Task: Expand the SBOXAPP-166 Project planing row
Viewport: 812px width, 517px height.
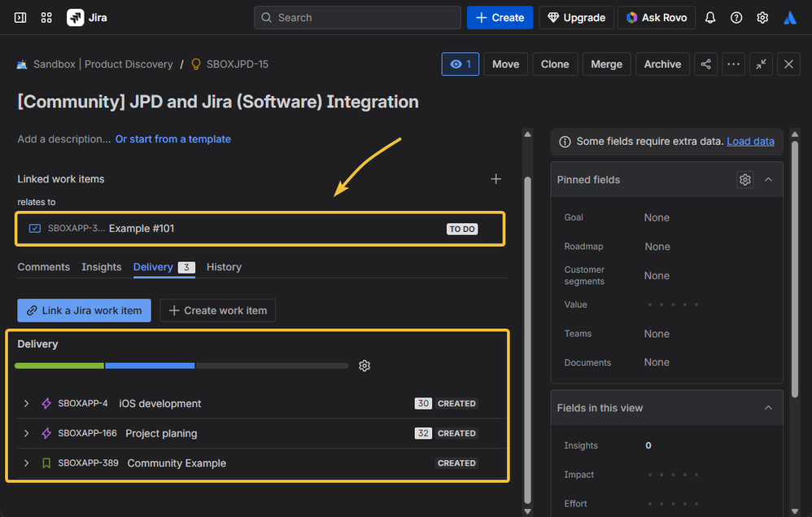Action: (26, 433)
